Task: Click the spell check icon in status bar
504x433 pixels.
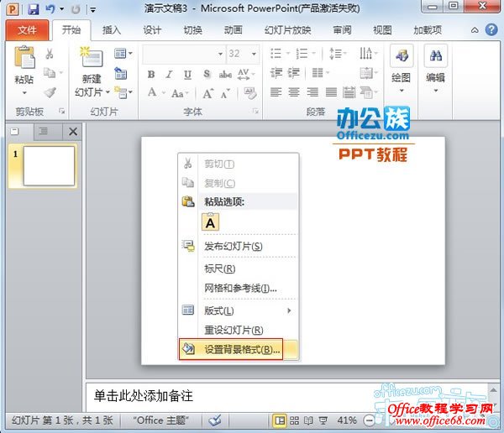Action: click(x=216, y=420)
